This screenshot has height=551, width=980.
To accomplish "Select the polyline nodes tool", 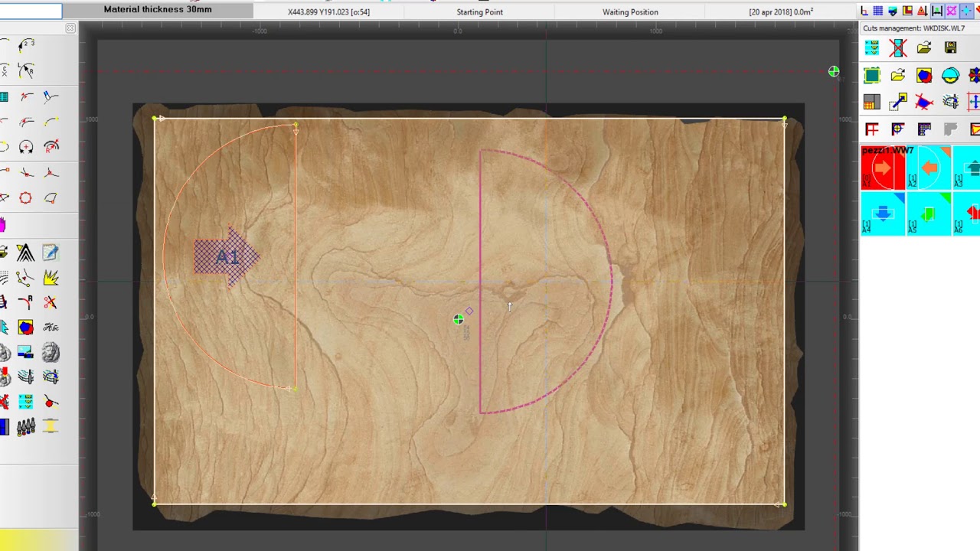I will pos(24,277).
